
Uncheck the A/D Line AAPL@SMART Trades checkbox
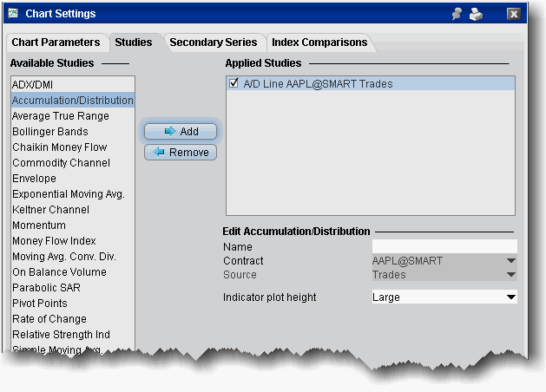[x=234, y=84]
